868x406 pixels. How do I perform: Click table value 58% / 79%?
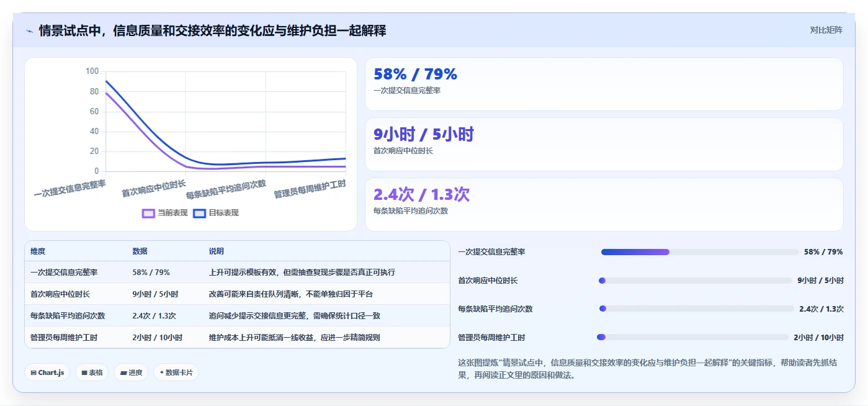(151, 273)
